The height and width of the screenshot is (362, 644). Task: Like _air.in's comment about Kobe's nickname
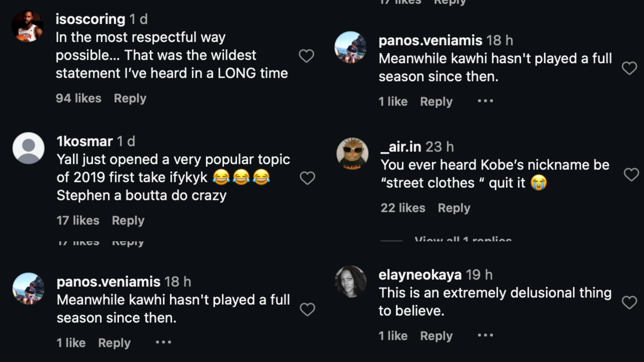(631, 175)
